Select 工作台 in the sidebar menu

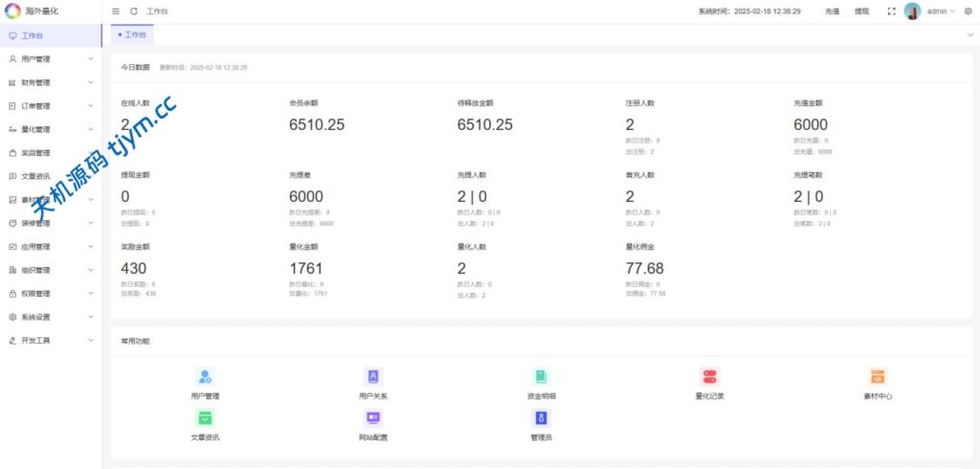[x=33, y=35]
